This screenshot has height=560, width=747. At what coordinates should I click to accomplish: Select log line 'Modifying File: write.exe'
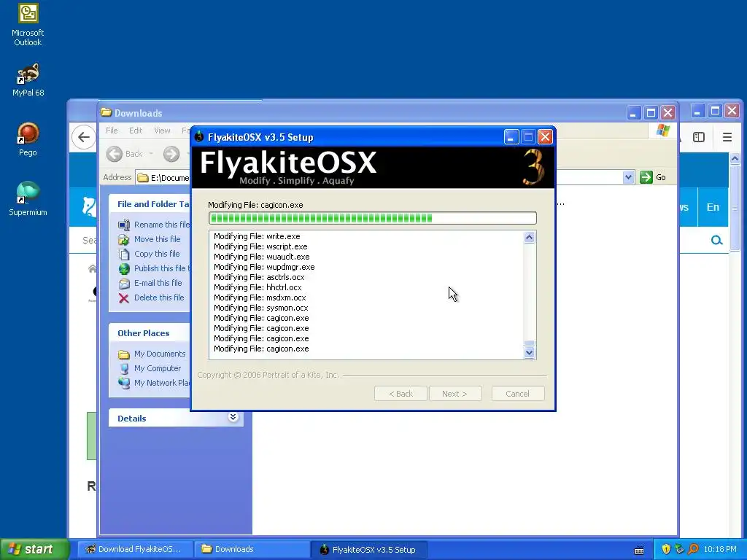[x=257, y=236]
